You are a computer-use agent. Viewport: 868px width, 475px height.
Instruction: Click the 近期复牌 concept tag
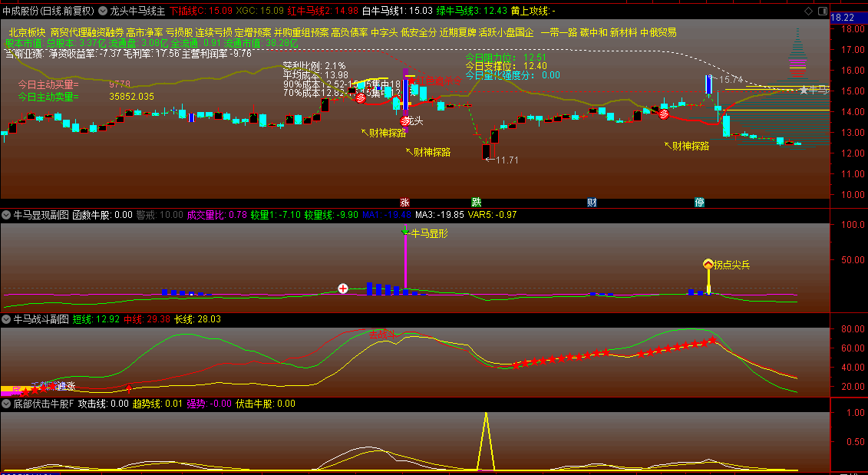458,33
